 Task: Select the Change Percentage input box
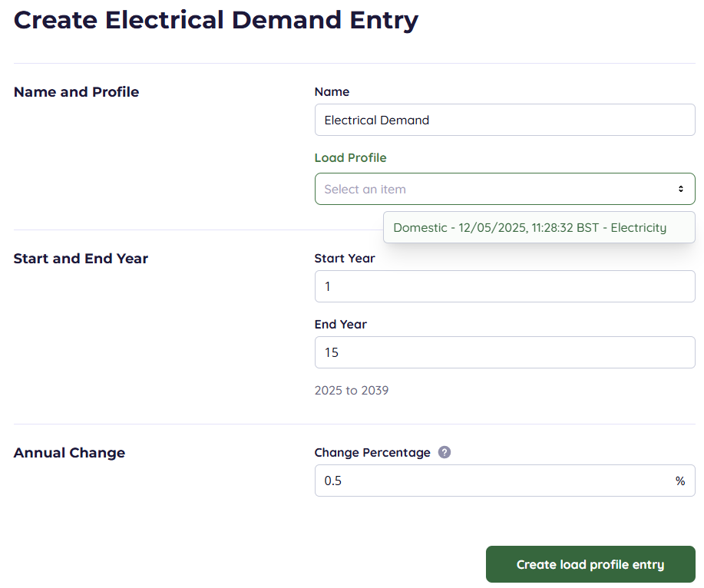(x=491, y=481)
